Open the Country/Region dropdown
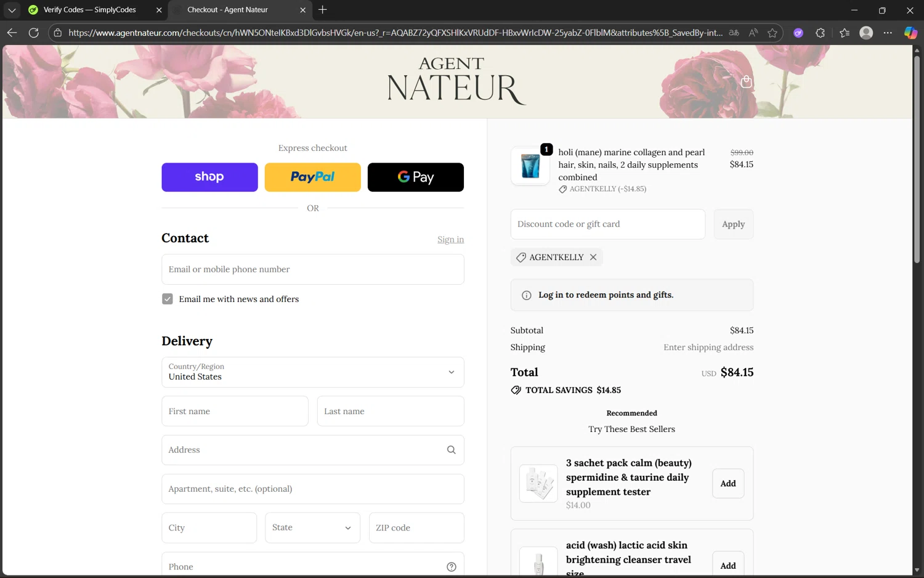This screenshot has height=578, width=924. pos(313,372)
